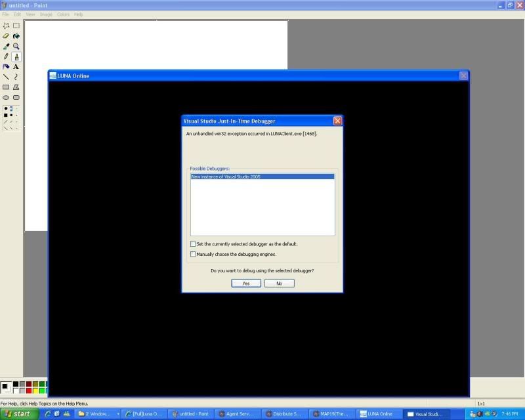Select the Text tool

coord(16,67)
